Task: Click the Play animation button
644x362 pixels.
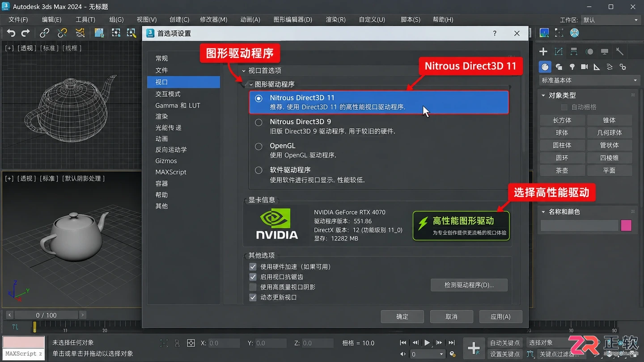Action: pos(427,343)
